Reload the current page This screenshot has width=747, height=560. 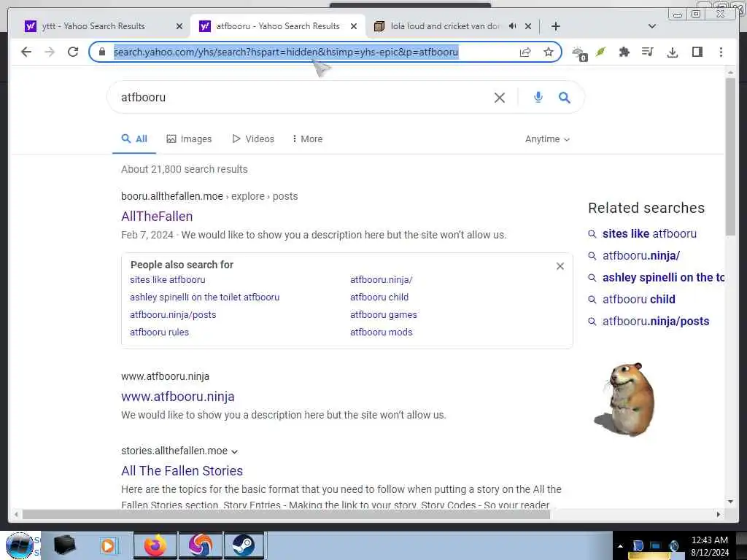click(73, 52)
